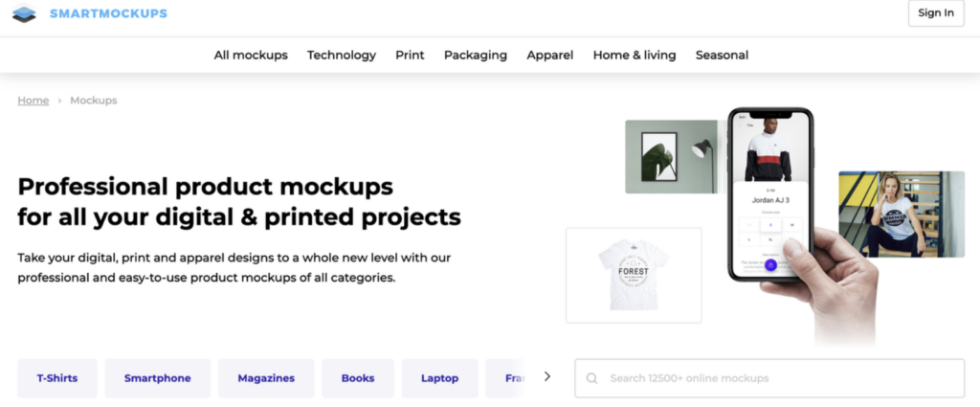
Task: Click the Forest t-shirt mockup thumbnail
Action: point(634,275)
